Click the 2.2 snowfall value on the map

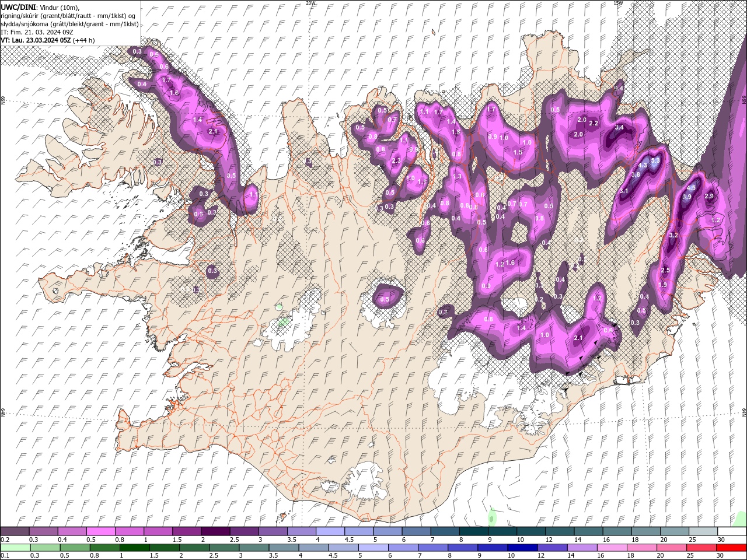594,123
